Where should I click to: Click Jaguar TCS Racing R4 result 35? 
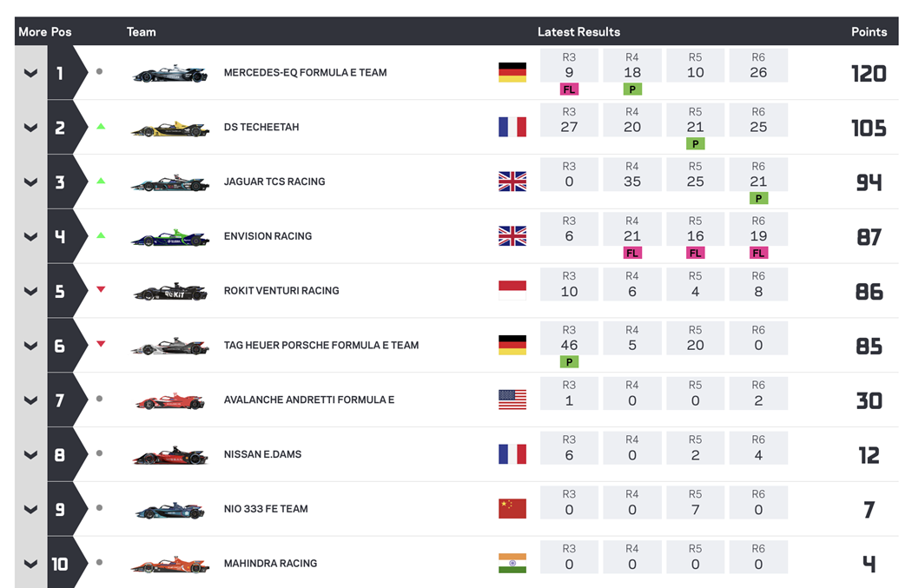[632, 182]
